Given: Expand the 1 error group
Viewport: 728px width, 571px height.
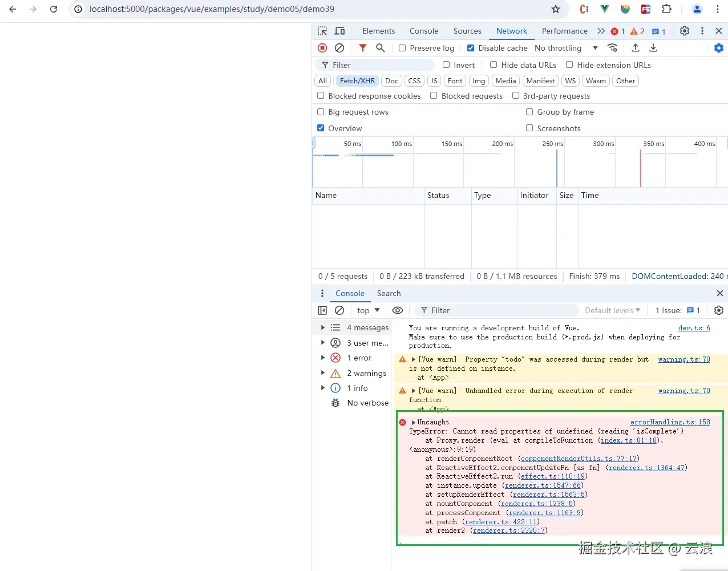Looking at the screenshot, I should [322, 358].
